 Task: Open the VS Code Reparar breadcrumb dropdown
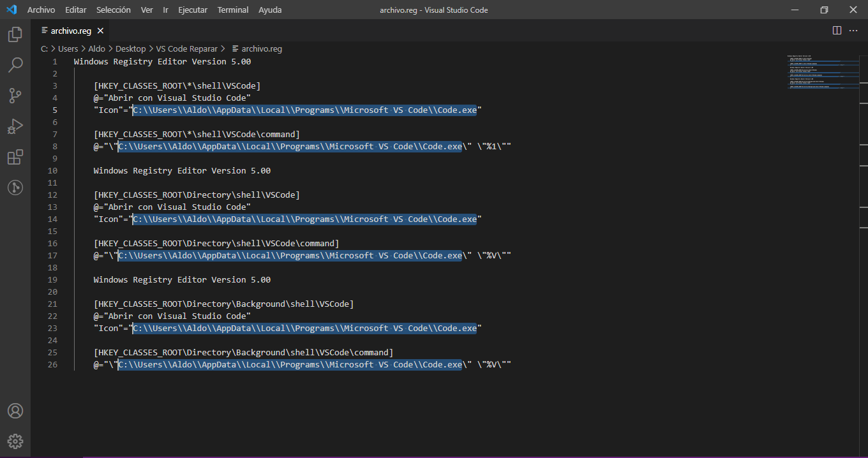[x=187, y=48]
